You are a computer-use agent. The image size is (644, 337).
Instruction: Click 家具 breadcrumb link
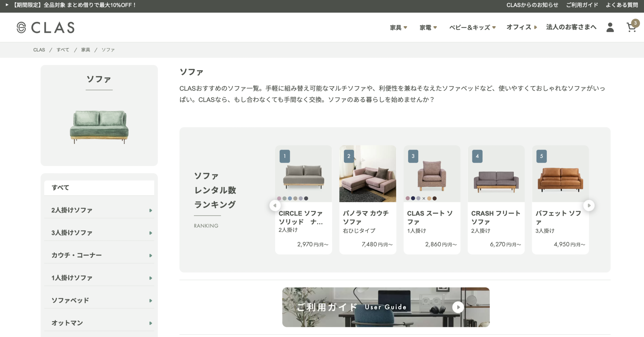pyautogui.click(x=86, y=50)
